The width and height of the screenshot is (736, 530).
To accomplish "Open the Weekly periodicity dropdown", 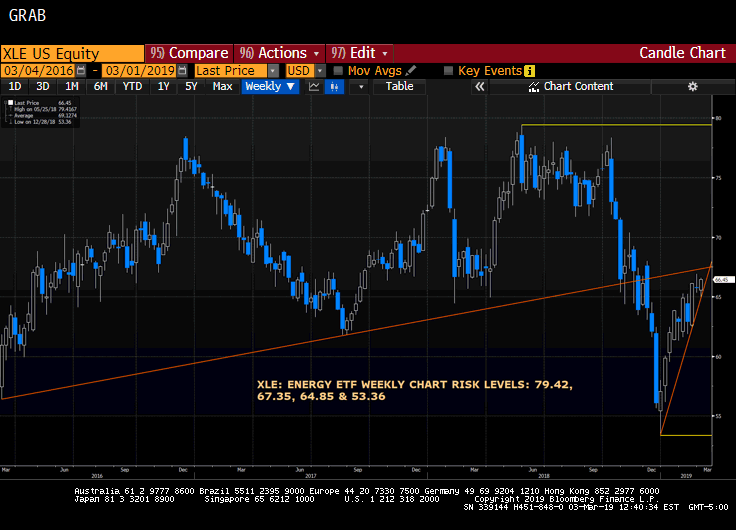I will click(270, 86).
